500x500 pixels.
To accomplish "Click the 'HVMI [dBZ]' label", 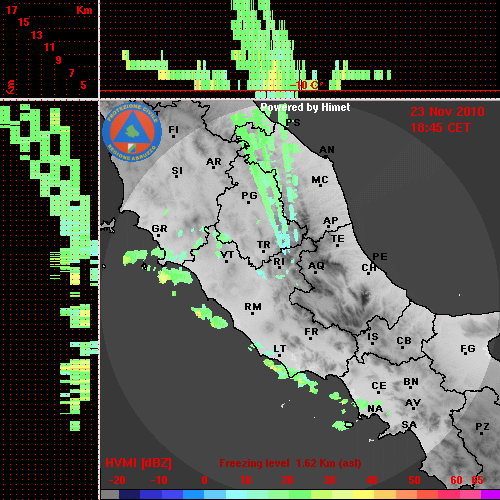I will 138,463.
